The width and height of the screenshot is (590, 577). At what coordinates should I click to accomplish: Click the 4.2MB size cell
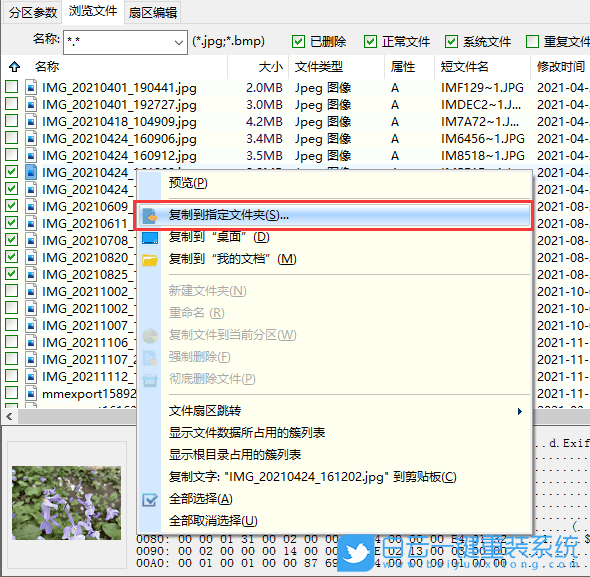click(x=264, y=122)
